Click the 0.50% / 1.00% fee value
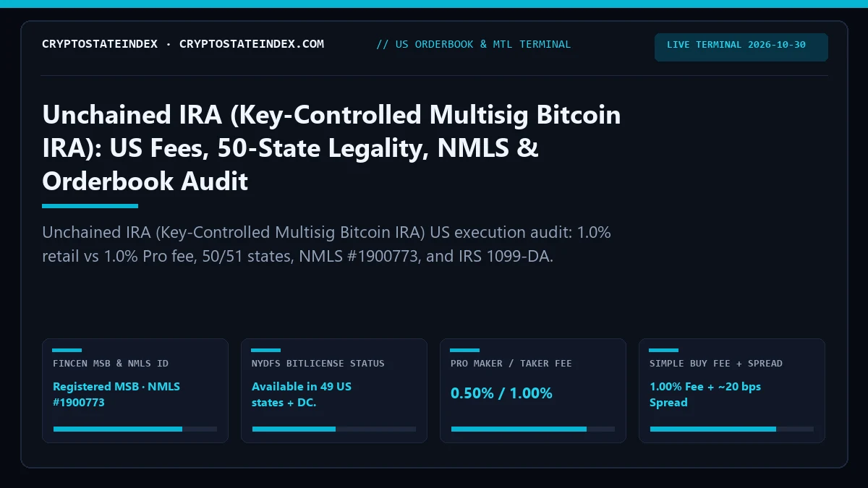 [501, 393]
